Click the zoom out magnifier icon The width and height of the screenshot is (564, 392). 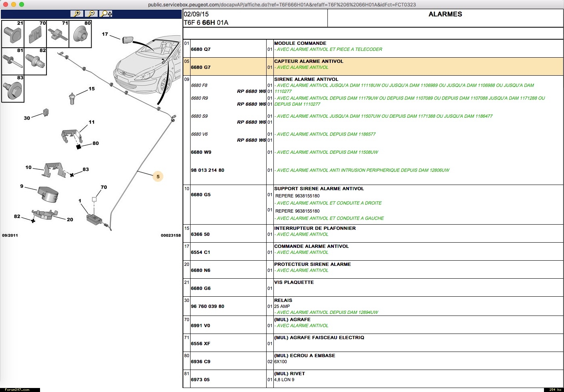pyautogui.click(x=91, y=14)
